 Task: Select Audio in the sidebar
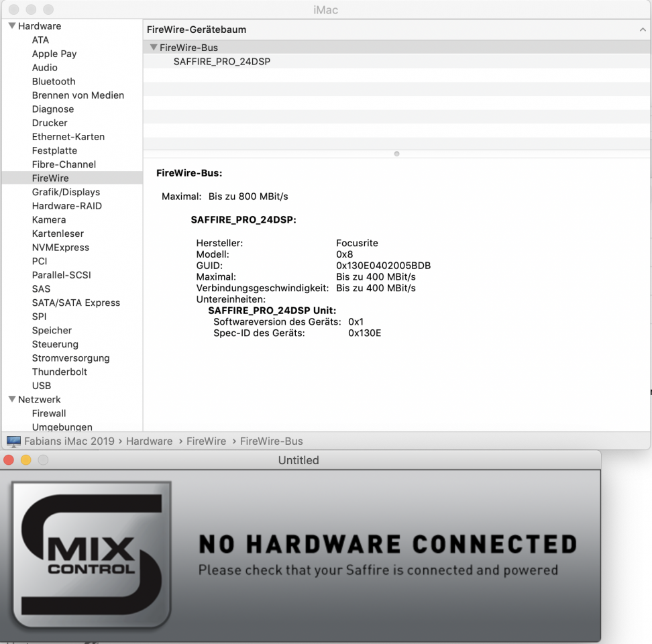tap(44, 67)
